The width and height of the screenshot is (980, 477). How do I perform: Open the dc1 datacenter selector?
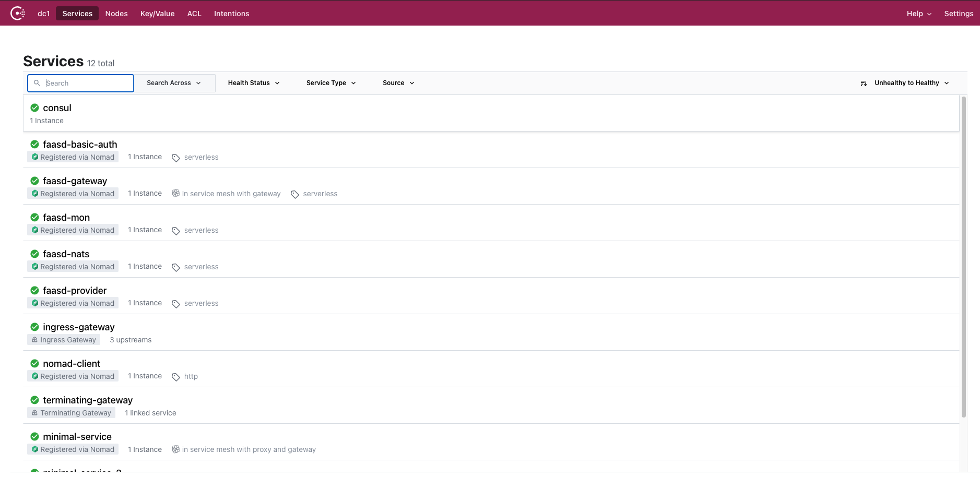point(44,14)
